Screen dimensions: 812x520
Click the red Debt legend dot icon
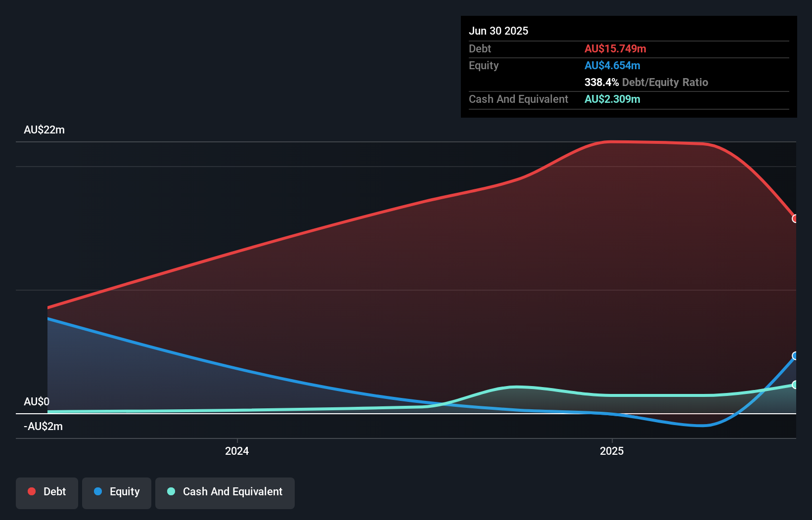click(31, 491)
